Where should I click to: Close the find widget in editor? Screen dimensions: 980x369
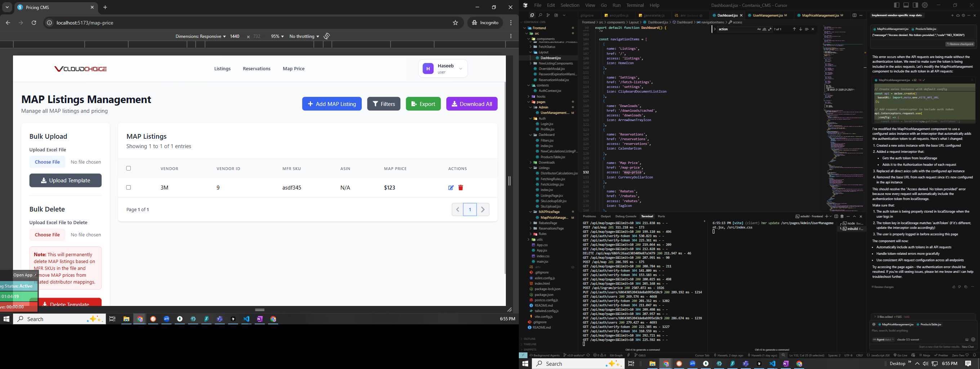tap(813, 29)
